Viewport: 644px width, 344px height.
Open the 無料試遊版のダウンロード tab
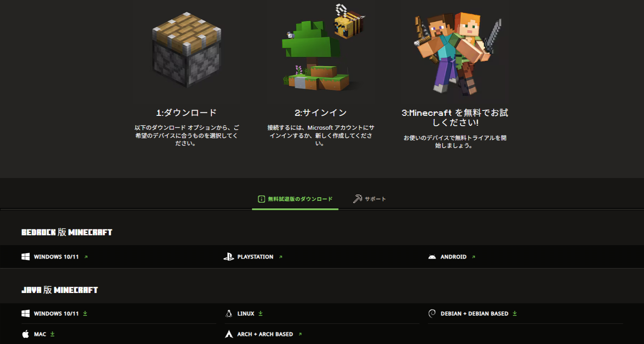pyautogui.click(x=295, y=199)
